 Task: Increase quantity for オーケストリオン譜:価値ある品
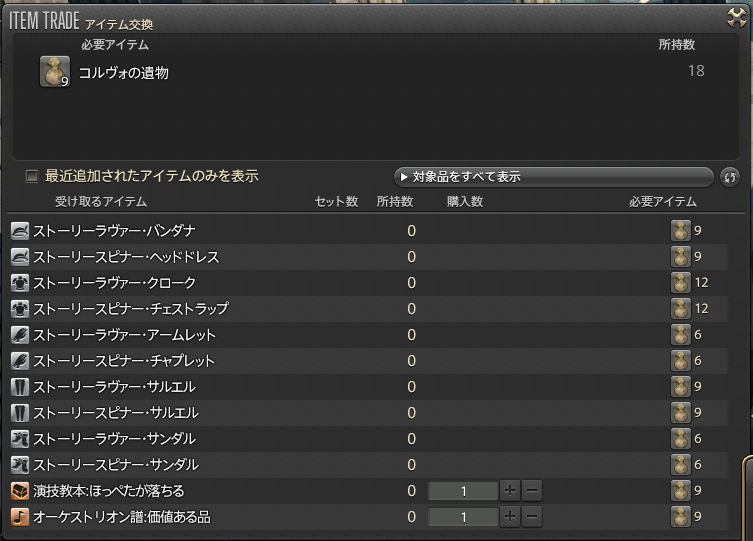coord(510,517)
